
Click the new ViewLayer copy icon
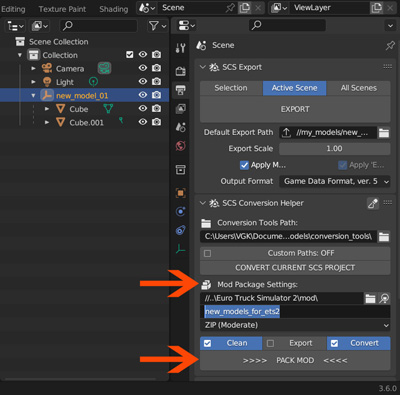pyautogui.click(x=376, y=8)
